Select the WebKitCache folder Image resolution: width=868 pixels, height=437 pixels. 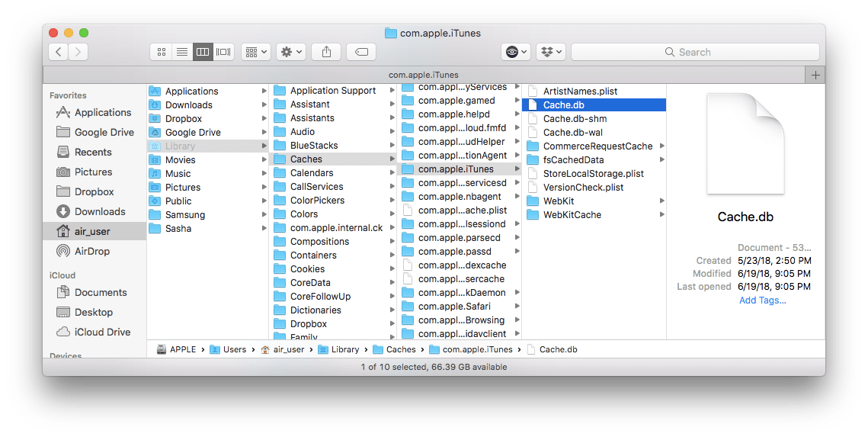[x=594, y=215]
